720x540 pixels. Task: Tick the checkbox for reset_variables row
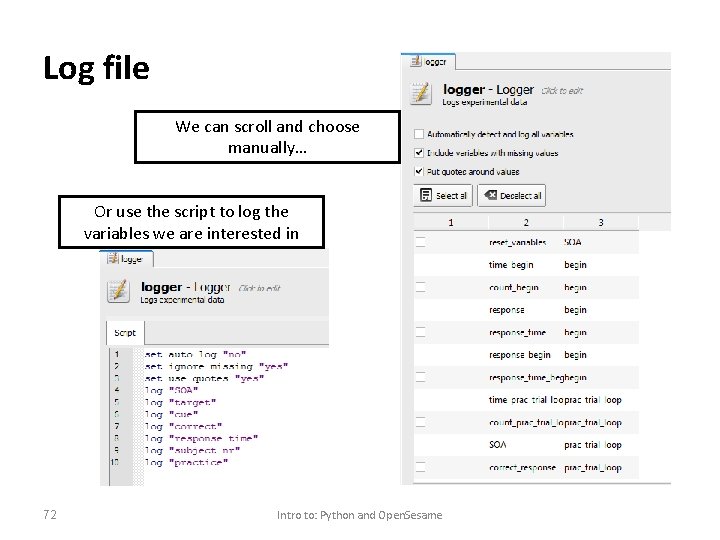click(420, 242)
